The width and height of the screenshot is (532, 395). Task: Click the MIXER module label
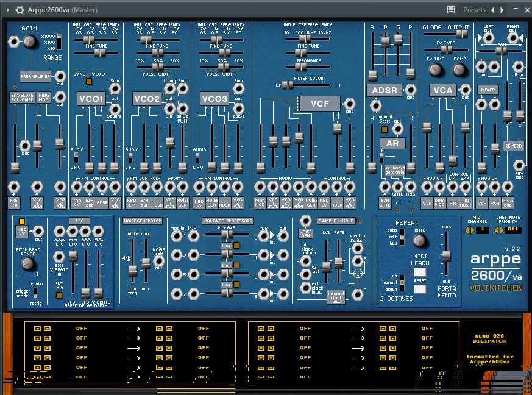click(489, 90)
